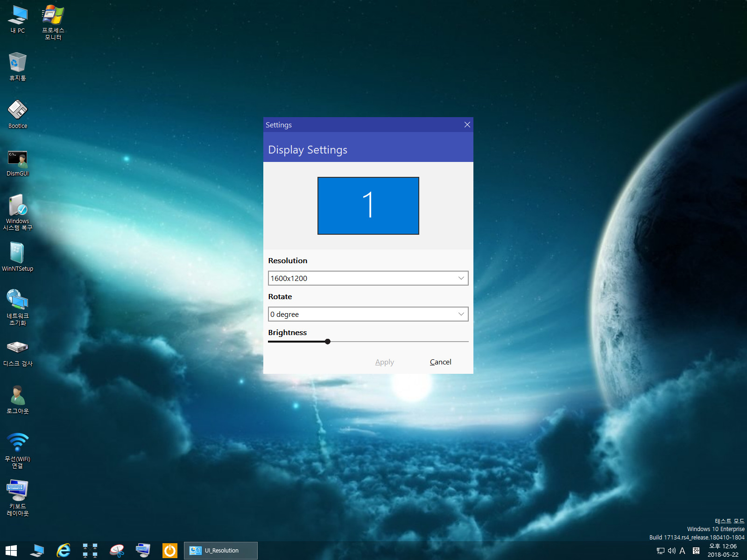The height and width of the screenshot is (560, 747).
Task: Click the orange power taskbar icon
Action: [x=169, y=551]
